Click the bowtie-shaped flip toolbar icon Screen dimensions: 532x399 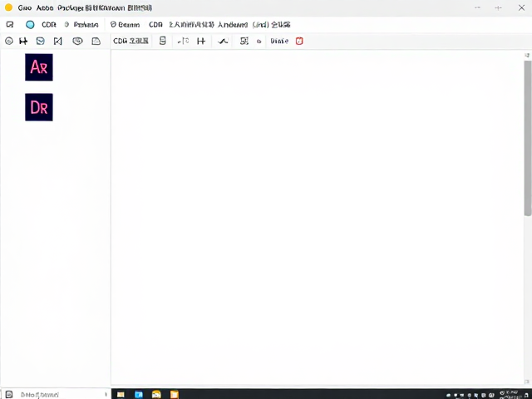[58, 41]
